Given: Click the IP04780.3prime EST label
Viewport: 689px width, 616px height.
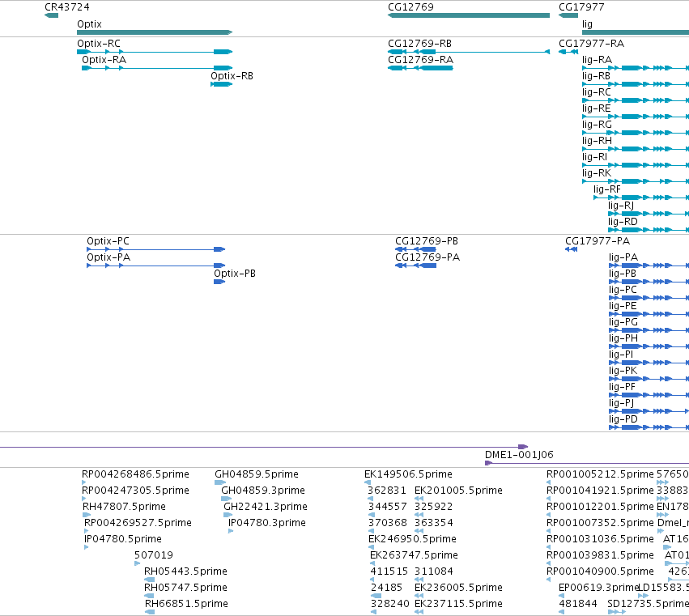Looking at the screenshot, I should click(x=267, y=523).
